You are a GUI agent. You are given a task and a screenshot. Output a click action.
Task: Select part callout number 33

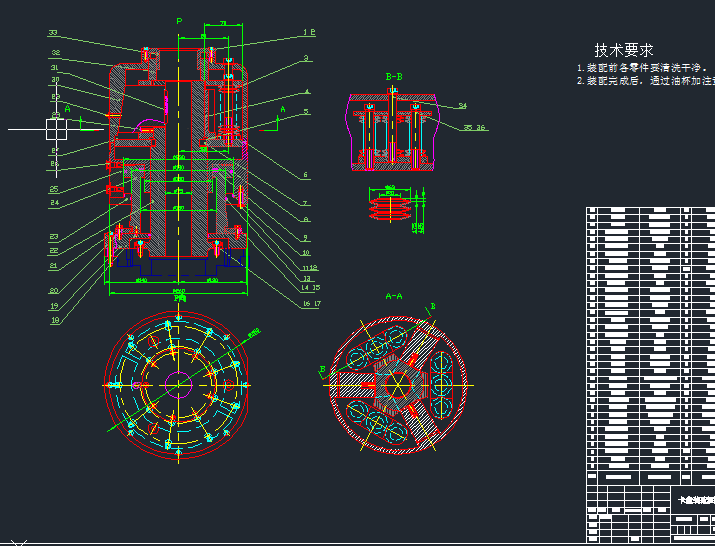(53, 33)
